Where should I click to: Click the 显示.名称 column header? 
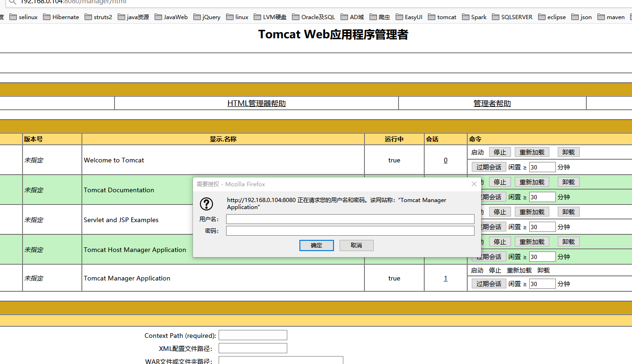click(223, 139)
